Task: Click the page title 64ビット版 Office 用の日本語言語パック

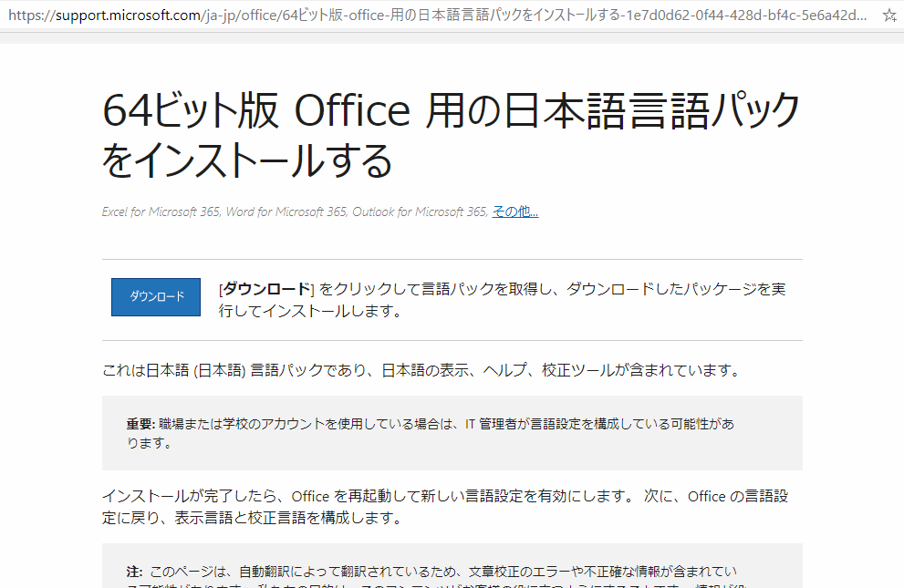Action: coord(451,110)
